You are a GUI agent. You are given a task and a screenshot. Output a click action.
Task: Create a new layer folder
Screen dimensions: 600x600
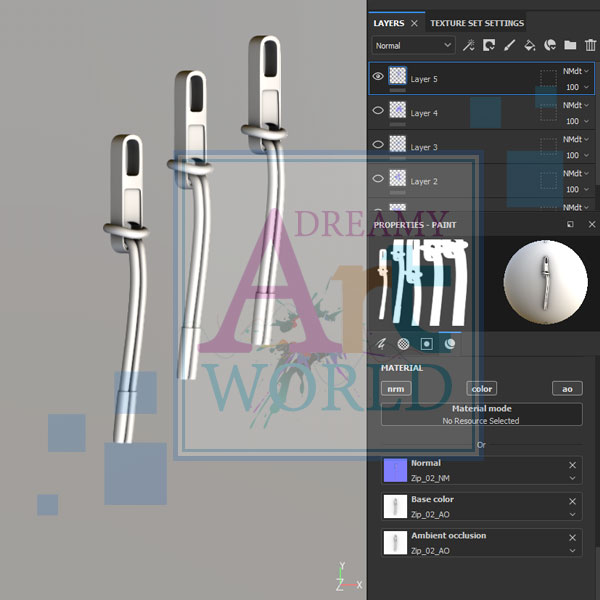click(x=570, y=45)
